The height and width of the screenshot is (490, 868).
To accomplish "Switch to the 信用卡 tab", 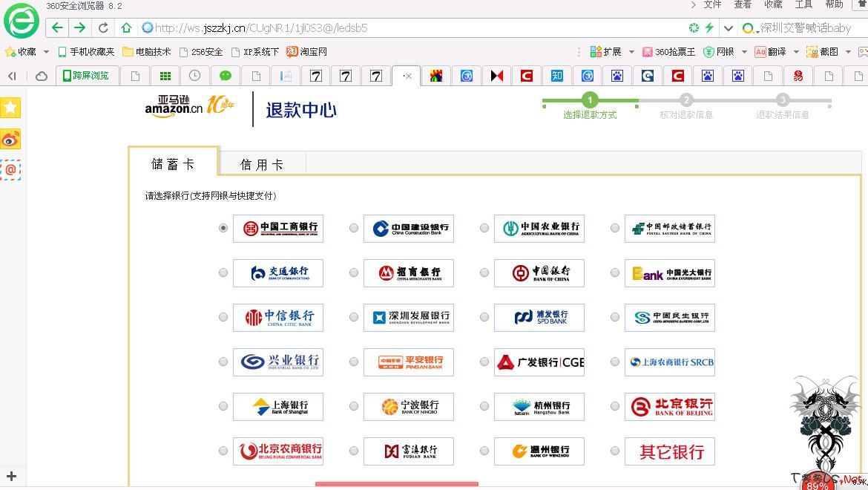I will pyautogui.click(x=262, y=164).
